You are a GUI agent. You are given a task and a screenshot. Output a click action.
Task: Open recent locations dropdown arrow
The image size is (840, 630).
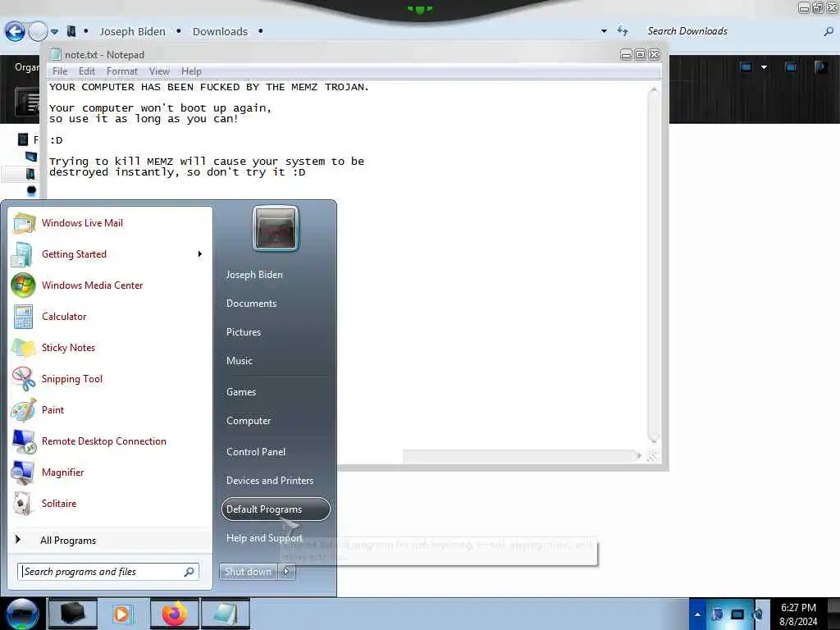click(55, 32)
